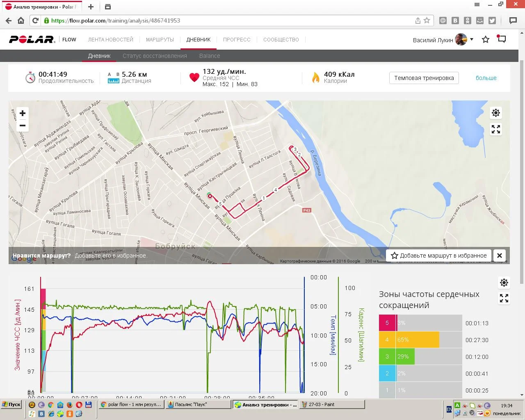Click the Polar logo
The image size is (525, 420).
coord(32,39)
